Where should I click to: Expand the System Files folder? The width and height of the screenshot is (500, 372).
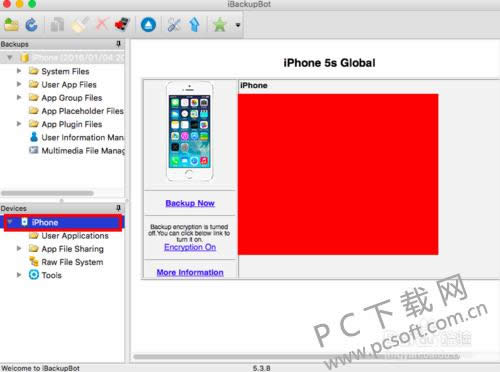(x=19, y=71)
